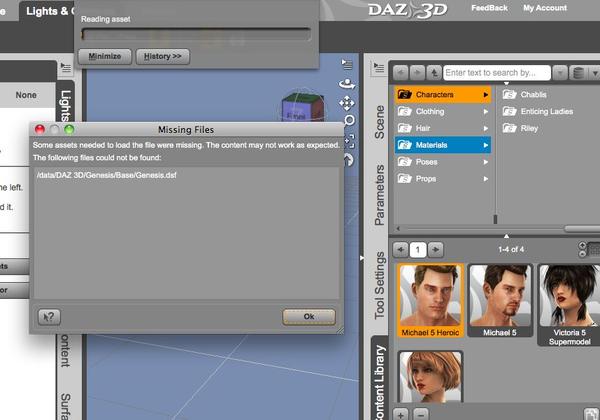Go to previous results page
The width and height of the screenshot is (600, 420).
[x=401, y=250]
